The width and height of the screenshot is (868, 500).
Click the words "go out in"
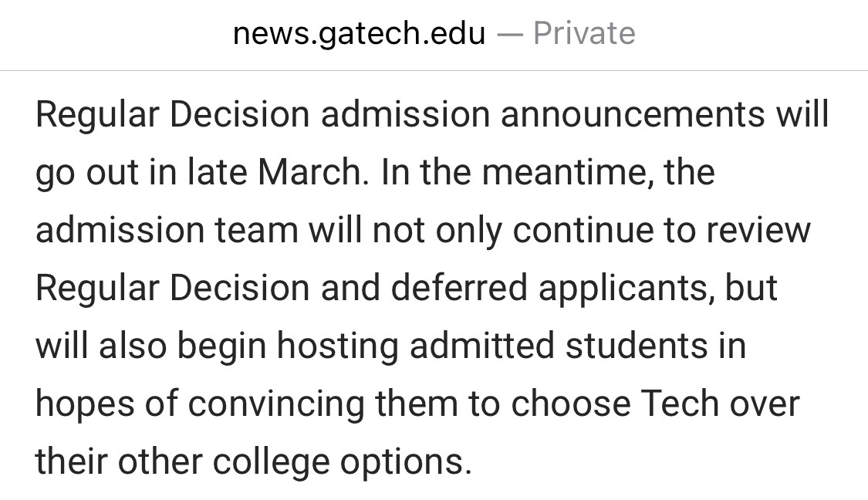pyautogui.click(x=106, y=172)
